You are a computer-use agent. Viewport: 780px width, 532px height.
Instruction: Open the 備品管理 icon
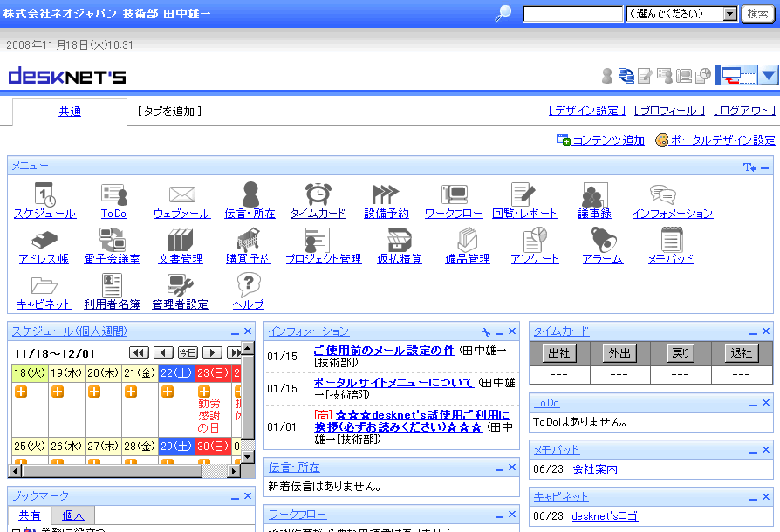(x=468, y=240)
